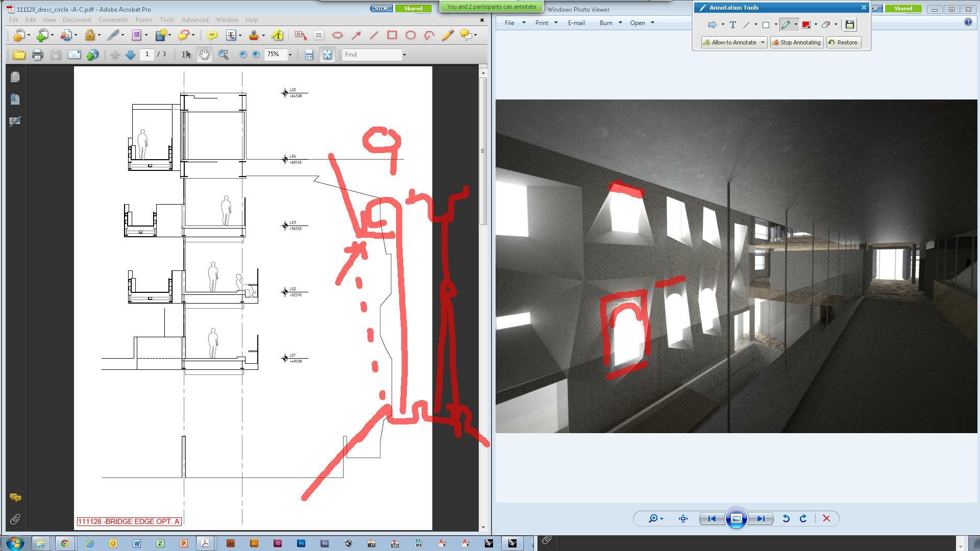Select the Callout tool icon
This screenshot has height=551, width=980.
click(x=300, y=35)
